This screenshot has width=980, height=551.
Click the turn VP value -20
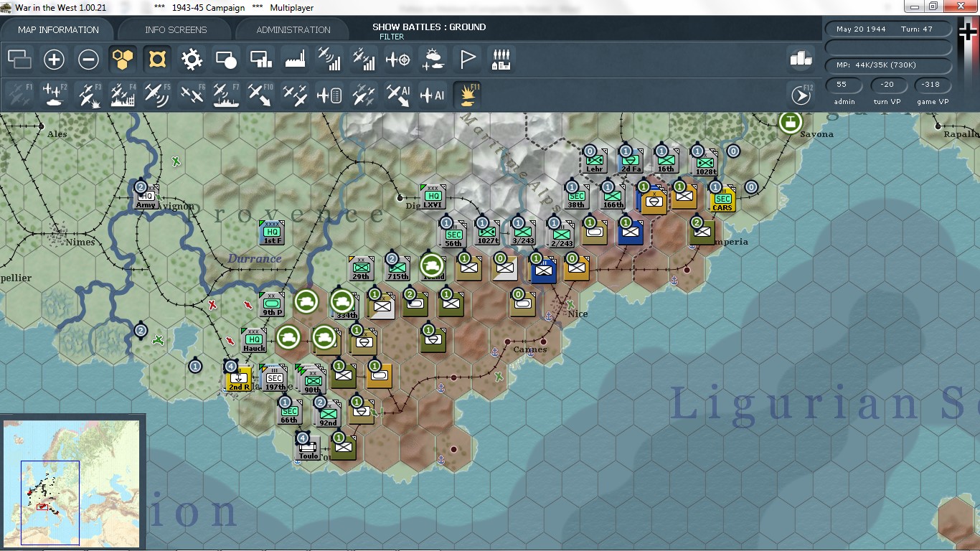(x=889, y=85)
